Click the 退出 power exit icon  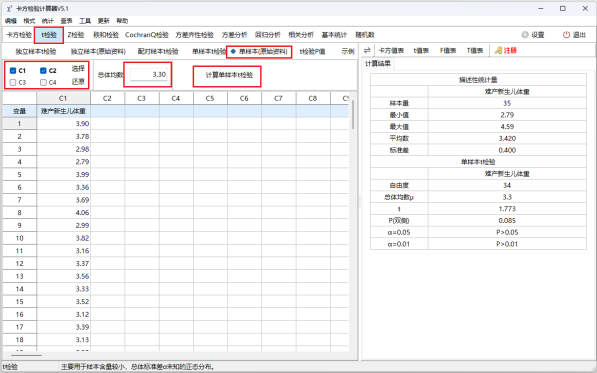tap(567, 35)
